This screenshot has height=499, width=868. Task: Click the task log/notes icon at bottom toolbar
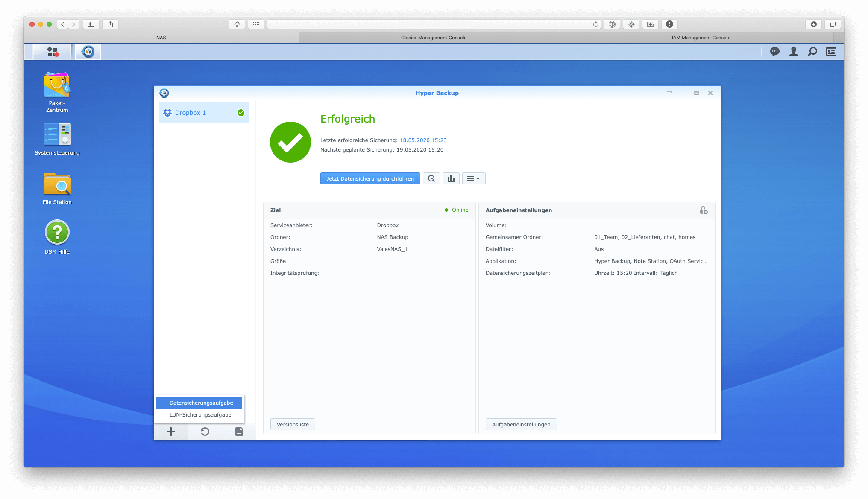(x=238, y=431)
